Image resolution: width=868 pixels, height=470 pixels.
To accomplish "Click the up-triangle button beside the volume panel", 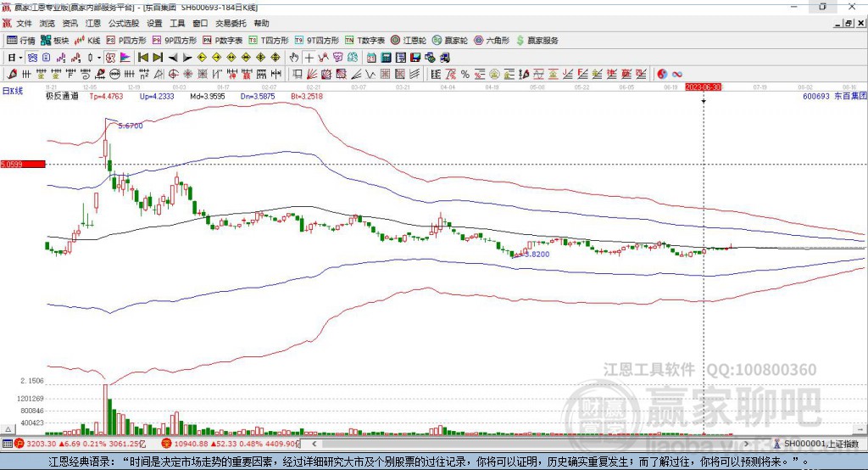I will [x=8, y=429].
